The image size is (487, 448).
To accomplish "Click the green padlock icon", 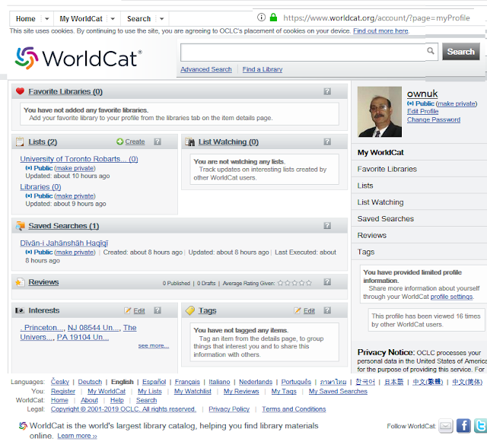I will 273,17.
